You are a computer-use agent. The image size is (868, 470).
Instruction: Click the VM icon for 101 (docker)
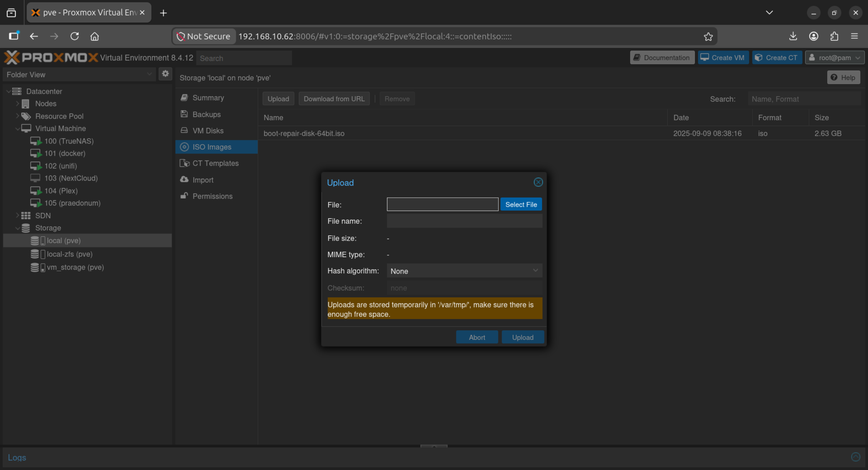(36, 153)
